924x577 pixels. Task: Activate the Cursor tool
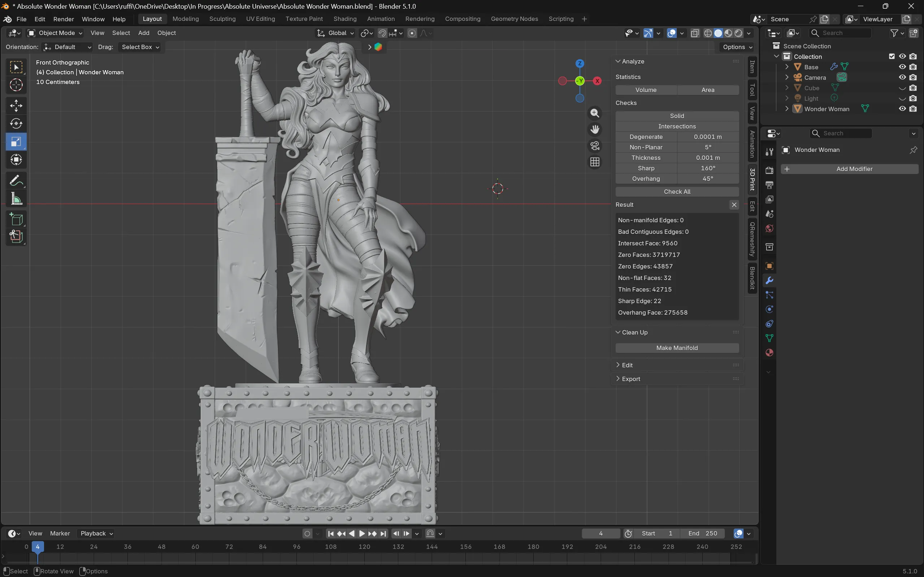16,85
